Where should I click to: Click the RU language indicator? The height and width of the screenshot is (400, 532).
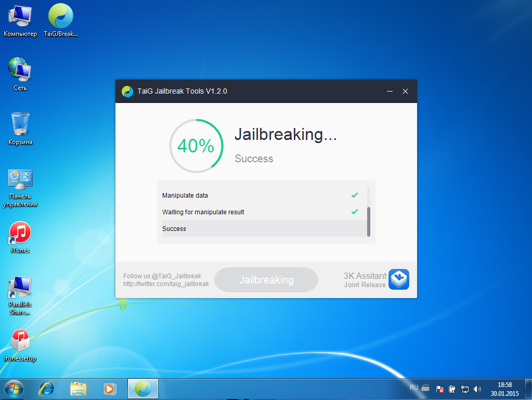coord(413,388)
